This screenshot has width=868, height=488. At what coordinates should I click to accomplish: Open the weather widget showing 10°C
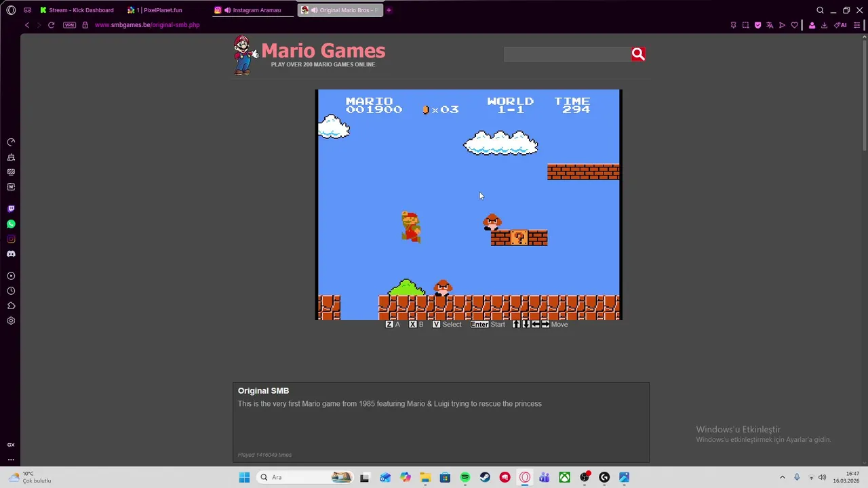click(30, 477)
